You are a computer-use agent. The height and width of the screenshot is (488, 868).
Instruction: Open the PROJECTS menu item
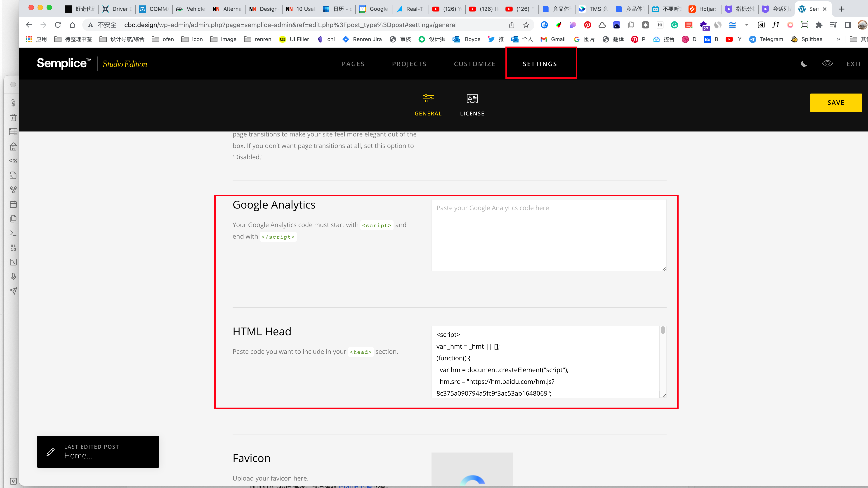(409, 64)
